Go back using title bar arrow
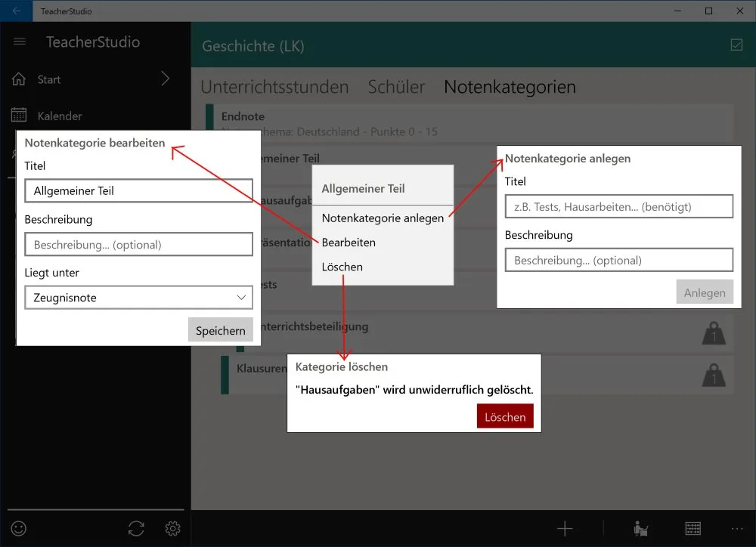Screen dimensions: 756x547 [17, 11]
